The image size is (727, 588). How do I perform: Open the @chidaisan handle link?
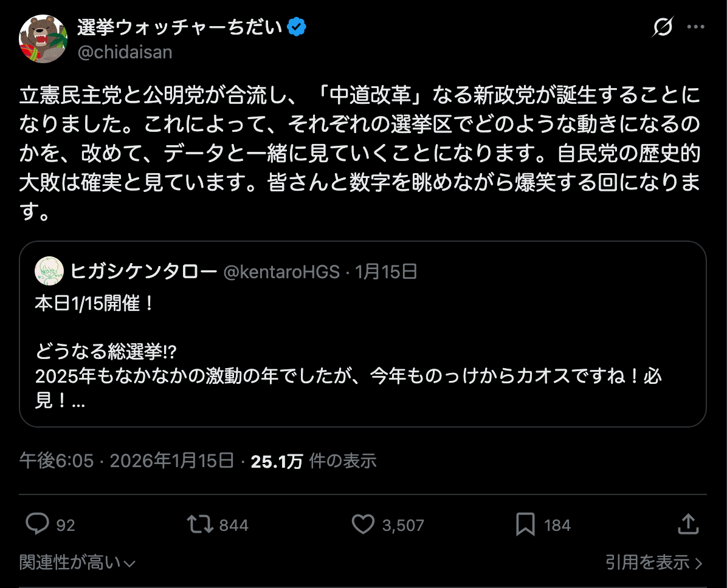click(125, 52)
